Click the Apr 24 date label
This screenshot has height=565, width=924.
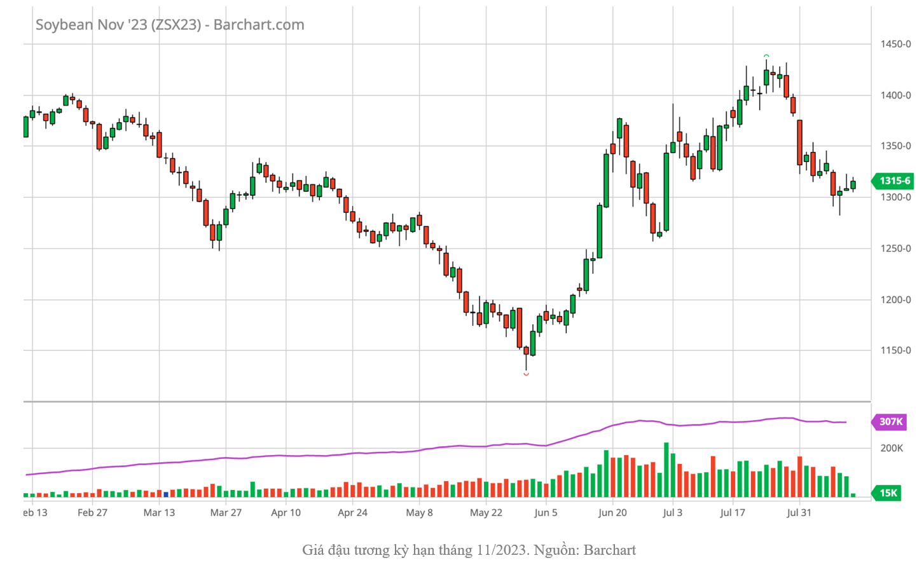352,512
